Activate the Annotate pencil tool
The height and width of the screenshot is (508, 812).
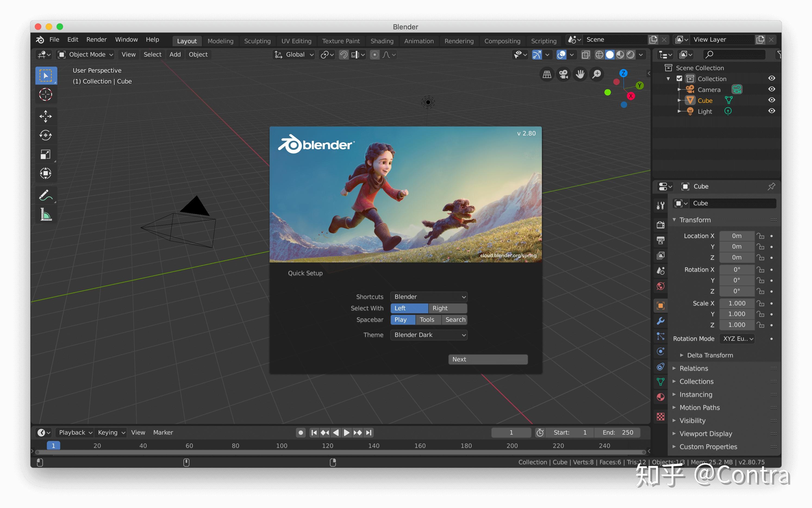tap(46, 195)
